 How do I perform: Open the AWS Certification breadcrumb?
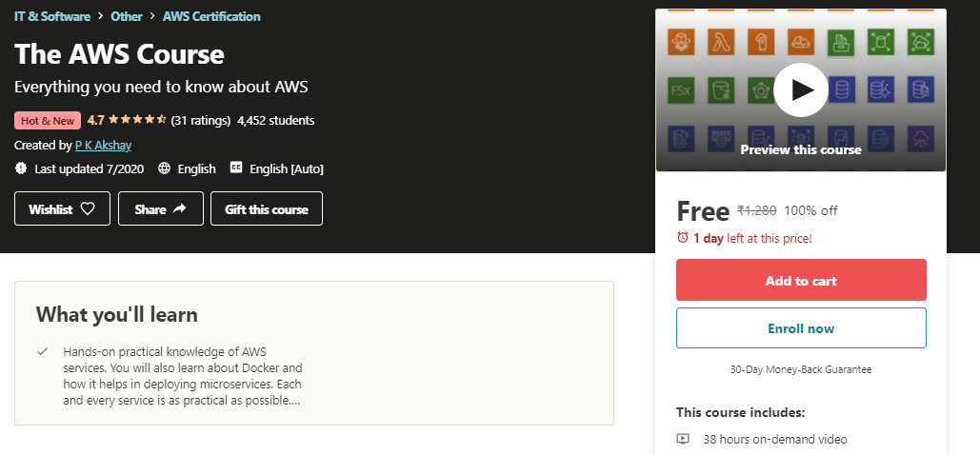(211, 16)
